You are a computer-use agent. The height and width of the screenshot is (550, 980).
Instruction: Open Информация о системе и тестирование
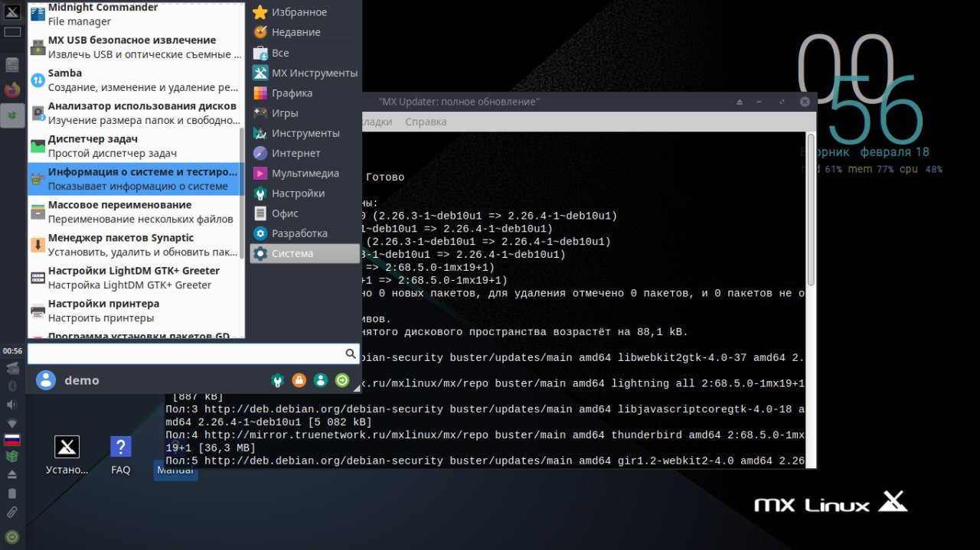click(135, 179)
